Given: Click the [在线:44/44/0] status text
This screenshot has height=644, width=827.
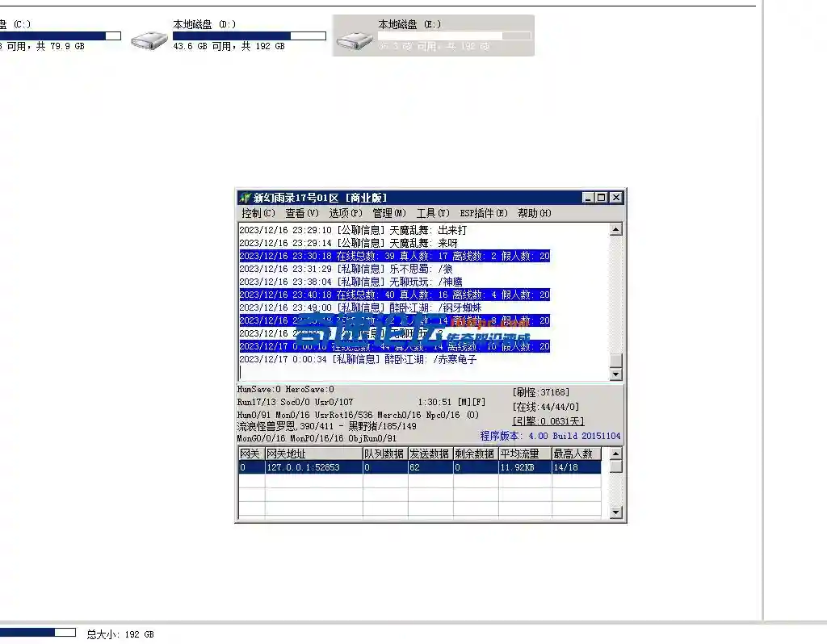Looking at the screenshot, I should (546, 407).
